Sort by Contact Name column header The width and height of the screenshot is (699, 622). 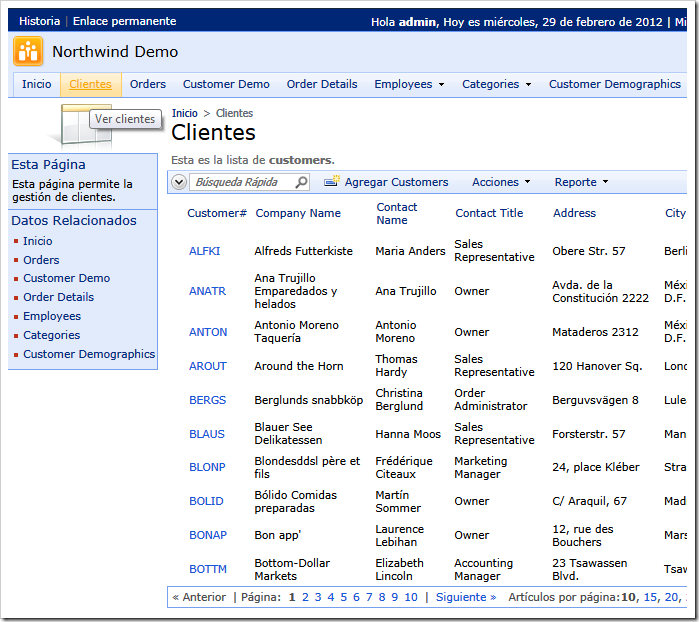(x=397, y=214)
